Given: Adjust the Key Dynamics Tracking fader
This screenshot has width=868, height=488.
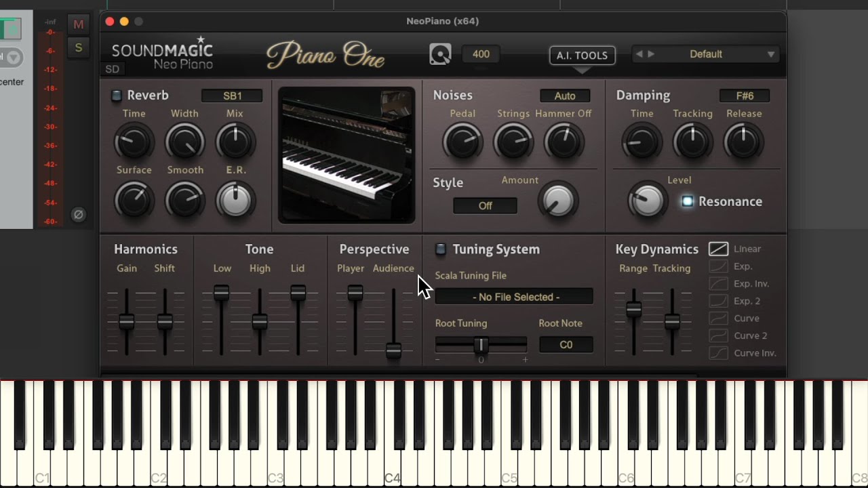Looking at the screenshot, I should coord(672,322).
